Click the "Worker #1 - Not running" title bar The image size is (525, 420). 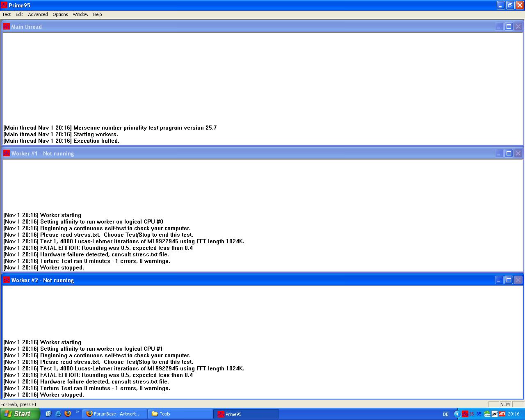click(262, 153)
